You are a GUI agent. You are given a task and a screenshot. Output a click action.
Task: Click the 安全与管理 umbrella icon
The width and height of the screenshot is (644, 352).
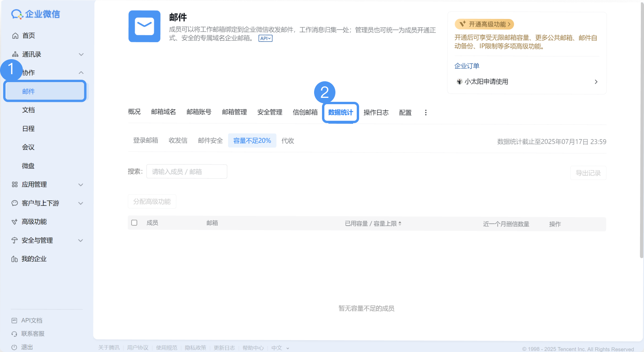tap(15, 240)
